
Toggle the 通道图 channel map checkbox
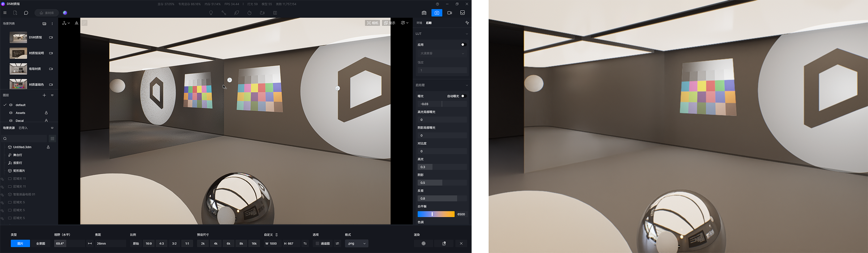pos(317,244)
